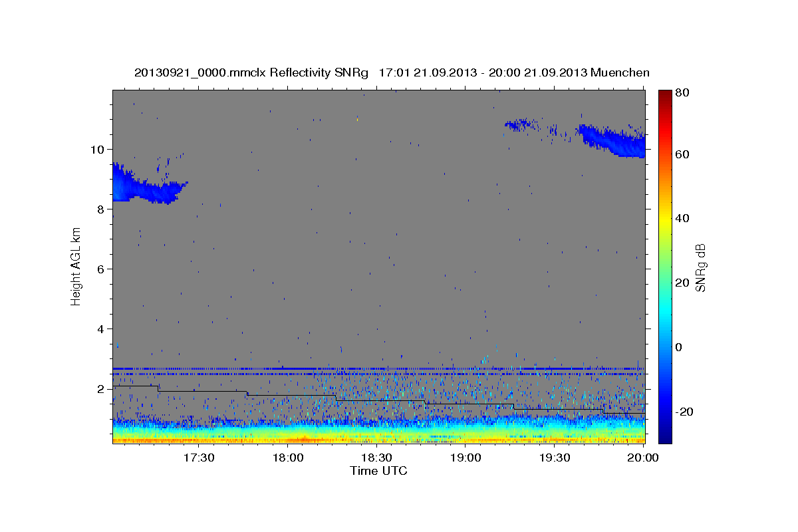Click the 19:30 time tick label
The image size is (798, 532).
click(554, 458)
